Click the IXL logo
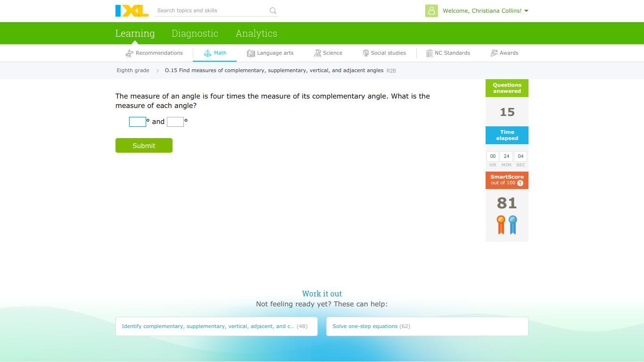 [132, 11]
